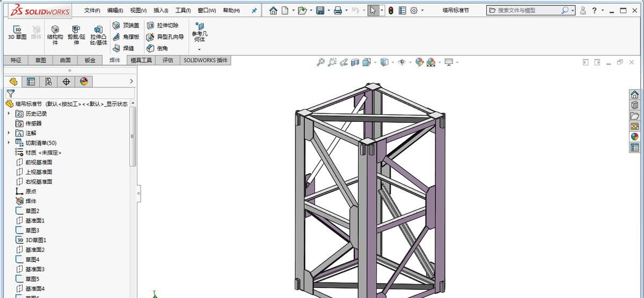Switch to the 钣金 ribbon tab
The height and width of the screenshot is (298, 644).
(x=90, y=60)
